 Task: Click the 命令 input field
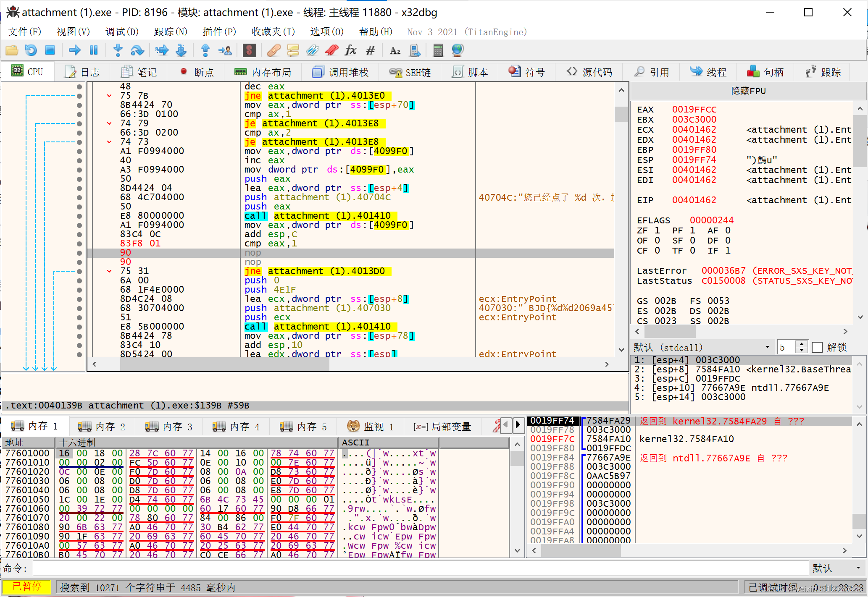point(421,568)
